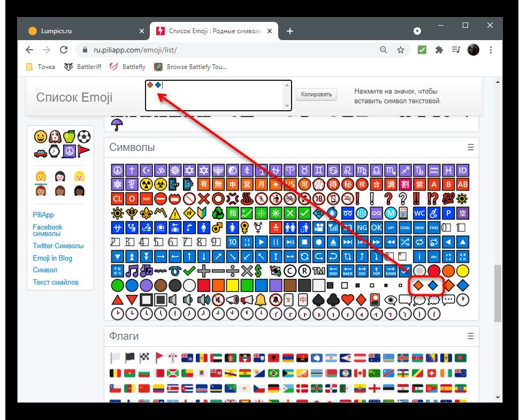
Task: Open the Battlefly bookmark
Action: point(128,67)
